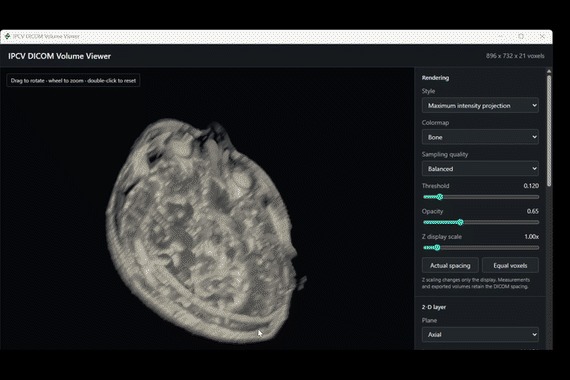Click the '896 x 732 x 21 voxels' text
The image size is (570, 380).
point(515,56)
